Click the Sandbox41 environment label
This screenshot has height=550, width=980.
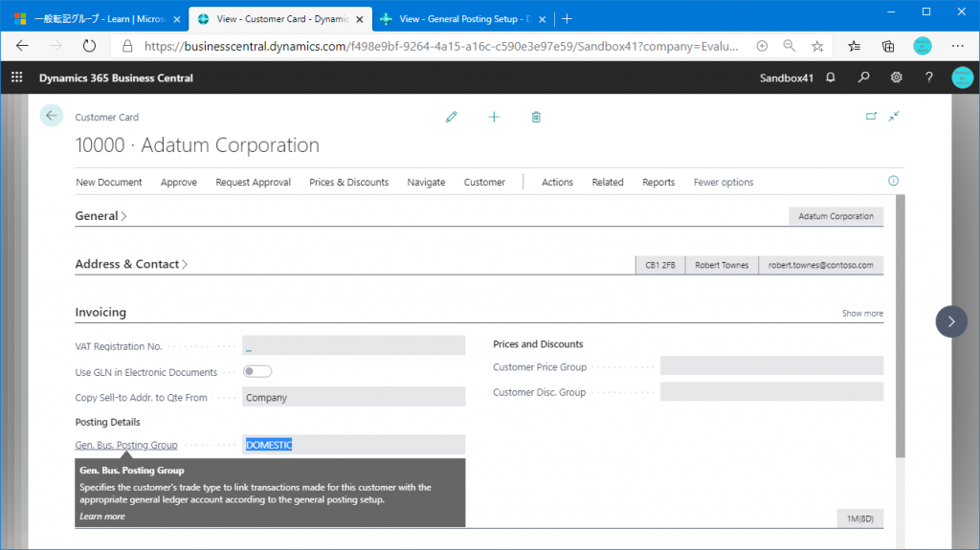787,78
